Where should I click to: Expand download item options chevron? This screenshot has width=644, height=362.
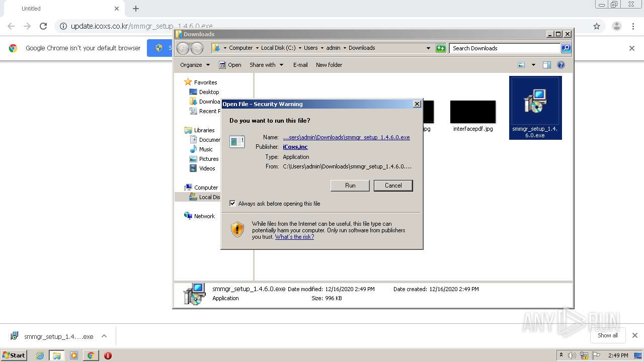[104, 336]
